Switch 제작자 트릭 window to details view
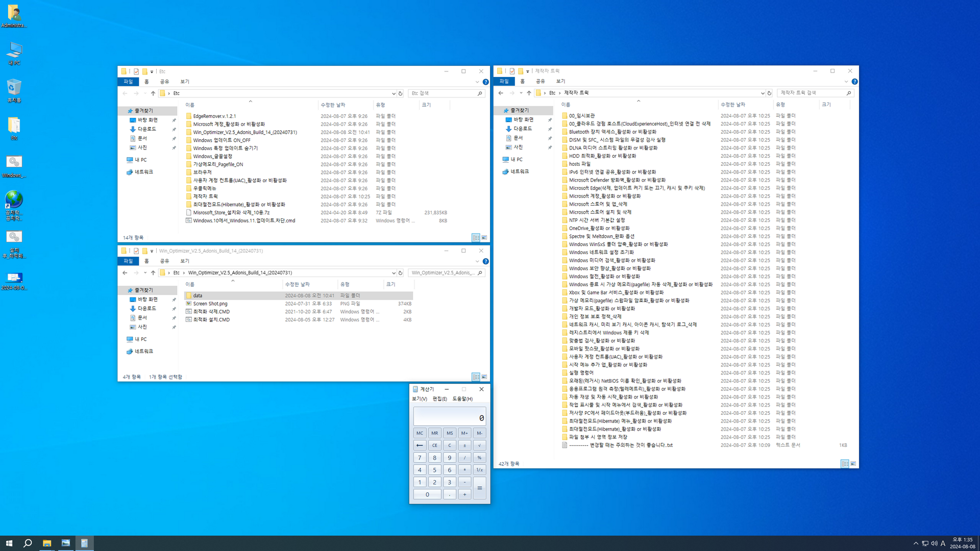The width and height of the screenshot is (980, 551). pos(845,464)
